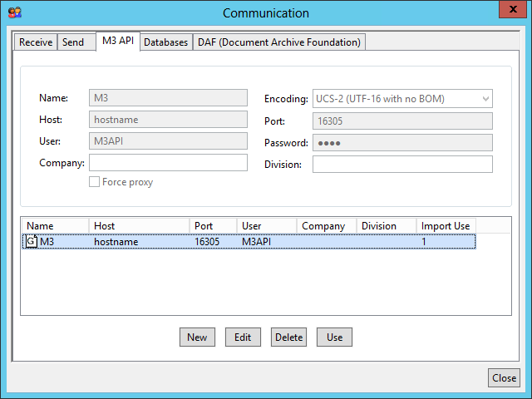Click the Close button at bottom right
This screenshot has width=532, height=399.
tap(504, 377)
